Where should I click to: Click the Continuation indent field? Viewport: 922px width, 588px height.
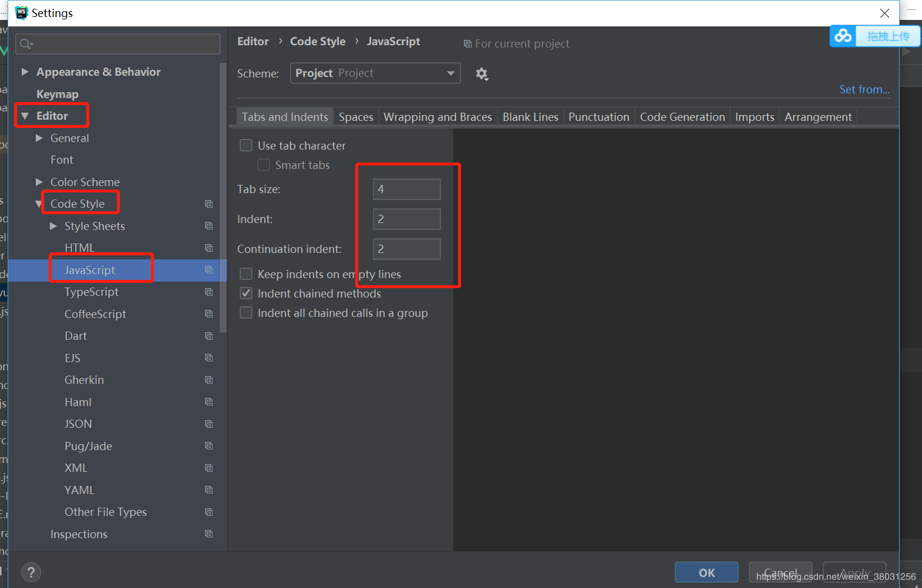click(406, 249)
